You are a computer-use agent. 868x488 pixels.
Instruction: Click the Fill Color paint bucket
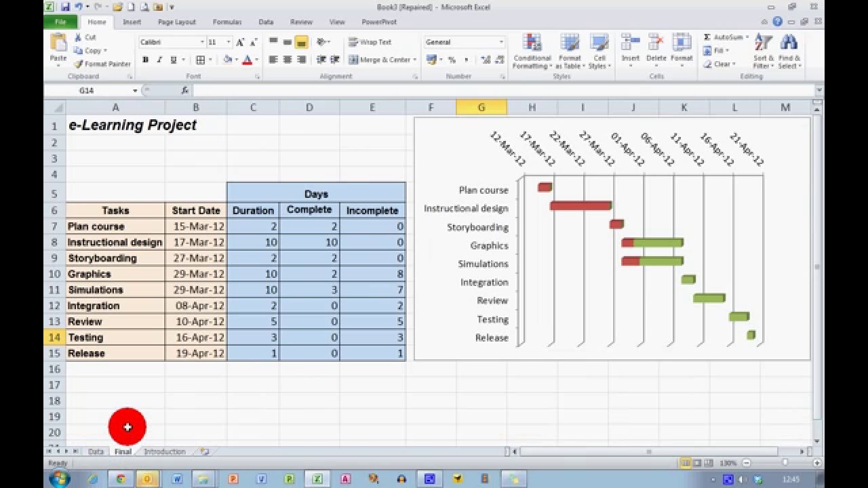tap(228, 60)
